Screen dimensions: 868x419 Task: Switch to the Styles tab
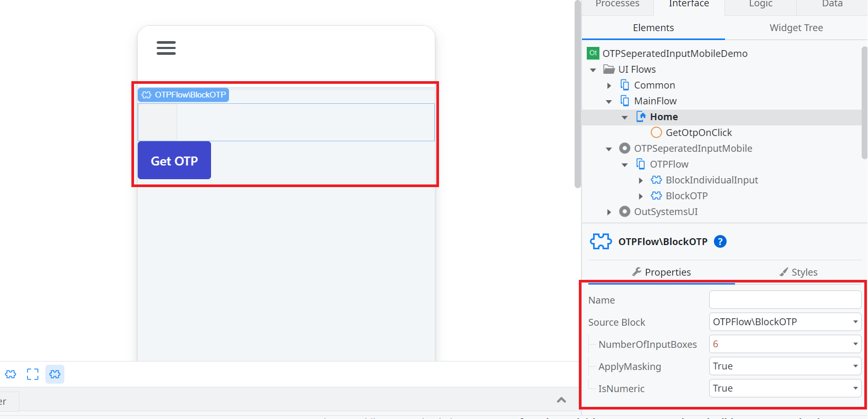tap(799, 272)
